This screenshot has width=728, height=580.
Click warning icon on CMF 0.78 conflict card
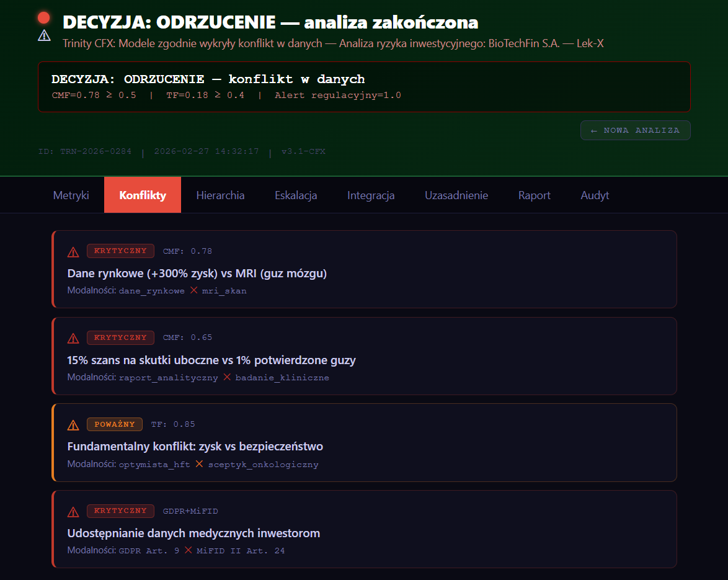pyautogui.click(x=73, y=251)
